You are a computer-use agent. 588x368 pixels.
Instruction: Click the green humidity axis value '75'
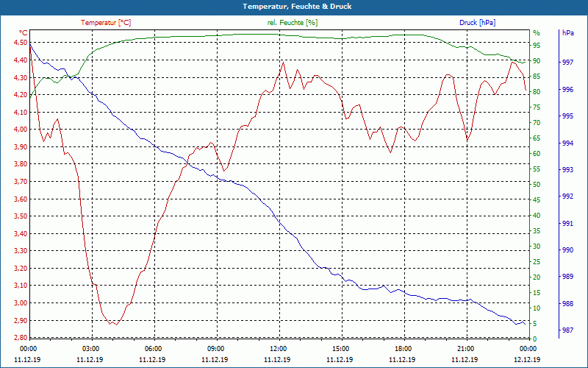pos(537,107)
